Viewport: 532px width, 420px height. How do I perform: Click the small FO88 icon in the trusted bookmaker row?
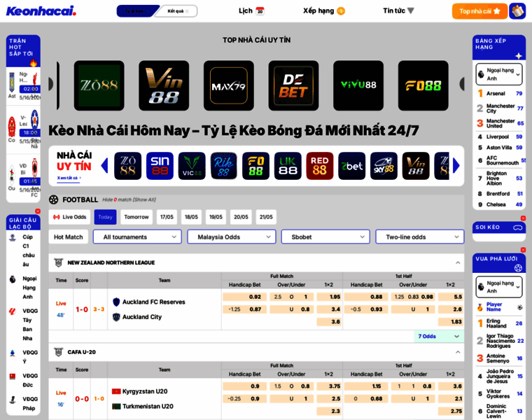255,166
